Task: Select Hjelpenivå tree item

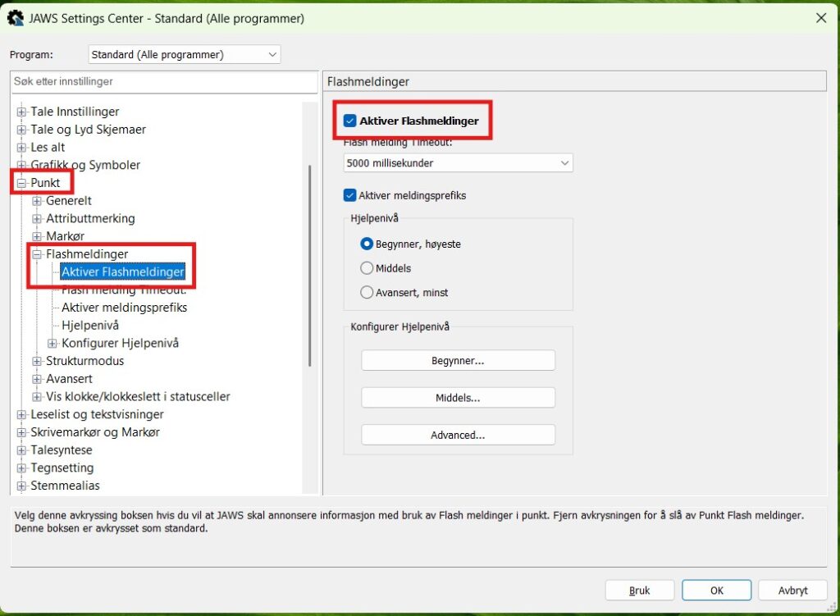Action: [x=90, y=325]
